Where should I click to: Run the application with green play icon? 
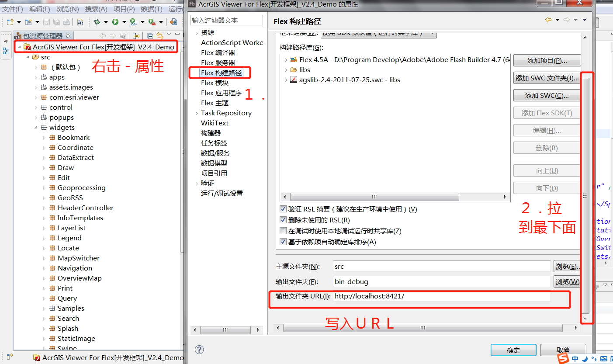pyautogui.click(x=115, y=22)
